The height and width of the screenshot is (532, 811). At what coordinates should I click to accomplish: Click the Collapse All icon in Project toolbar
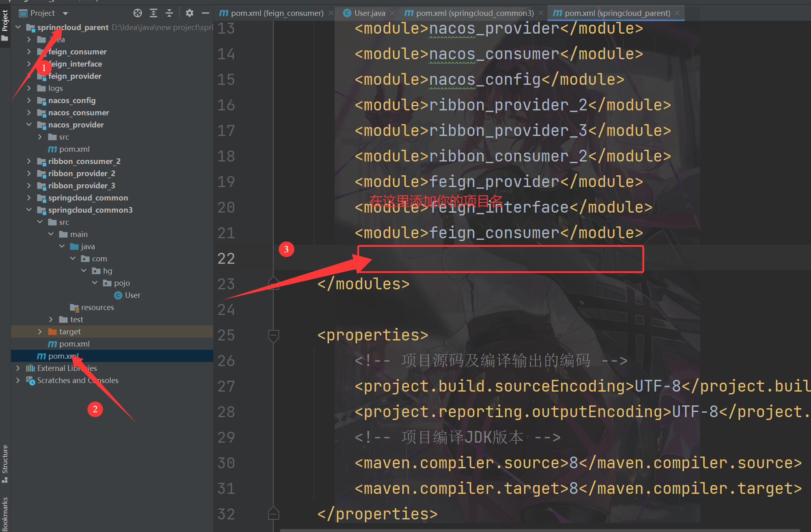(x=169, y=13)
